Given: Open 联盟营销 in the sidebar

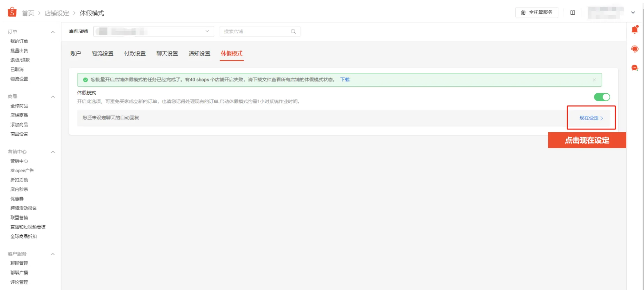Looking at the screenshot, I should click(x=19, y=218).
